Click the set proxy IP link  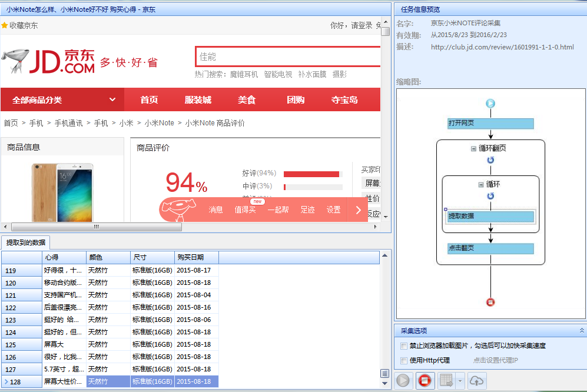pyautogui.click(x=495, y=360)
